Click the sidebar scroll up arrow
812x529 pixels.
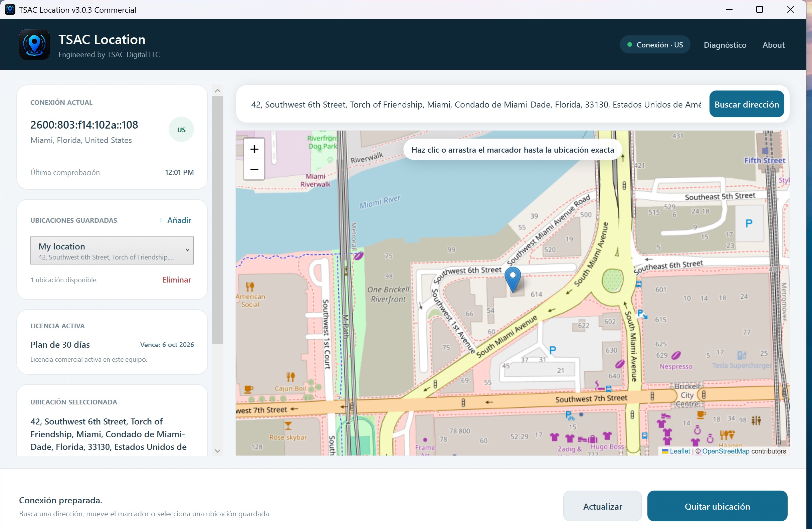point(218,91)
